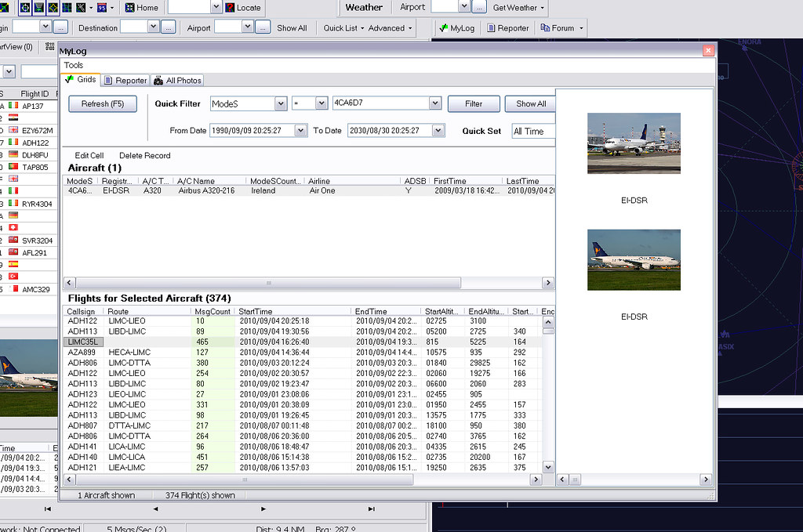
Task: Click the second blue-framed map toolbar icon
Action: pyautogui.click(x=39, y=8)
